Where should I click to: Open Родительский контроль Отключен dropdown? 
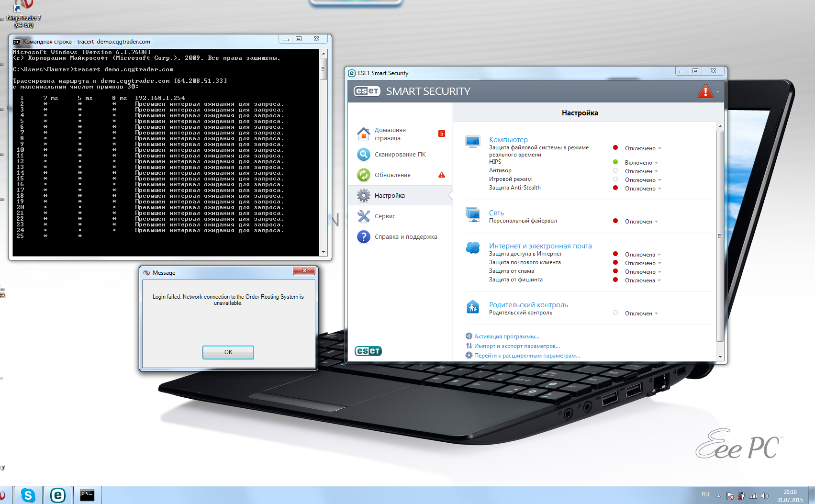(x=641, y=314)
